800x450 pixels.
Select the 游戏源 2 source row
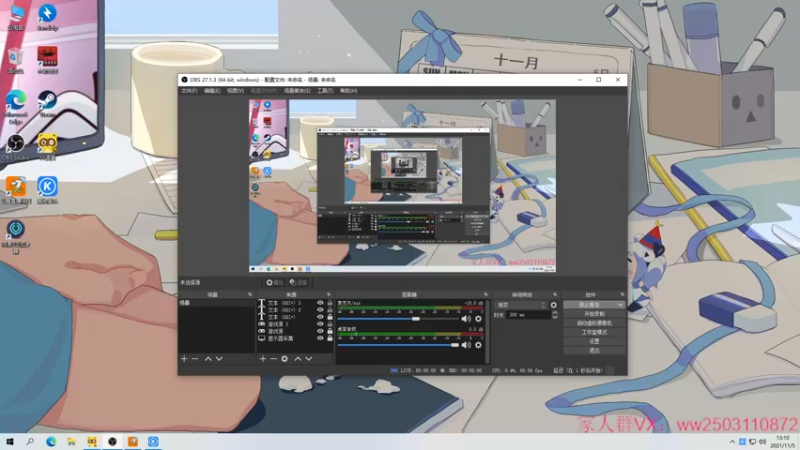click(295, 324)
